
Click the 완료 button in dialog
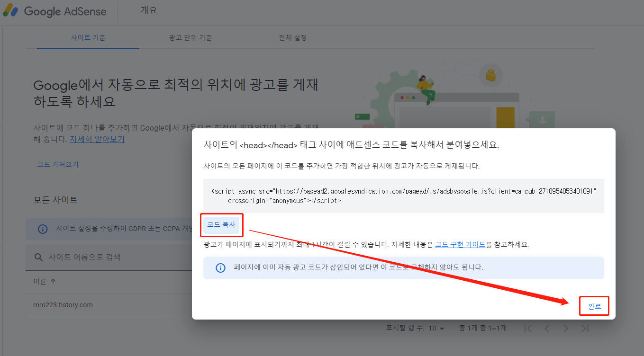[x=595, y=306]
